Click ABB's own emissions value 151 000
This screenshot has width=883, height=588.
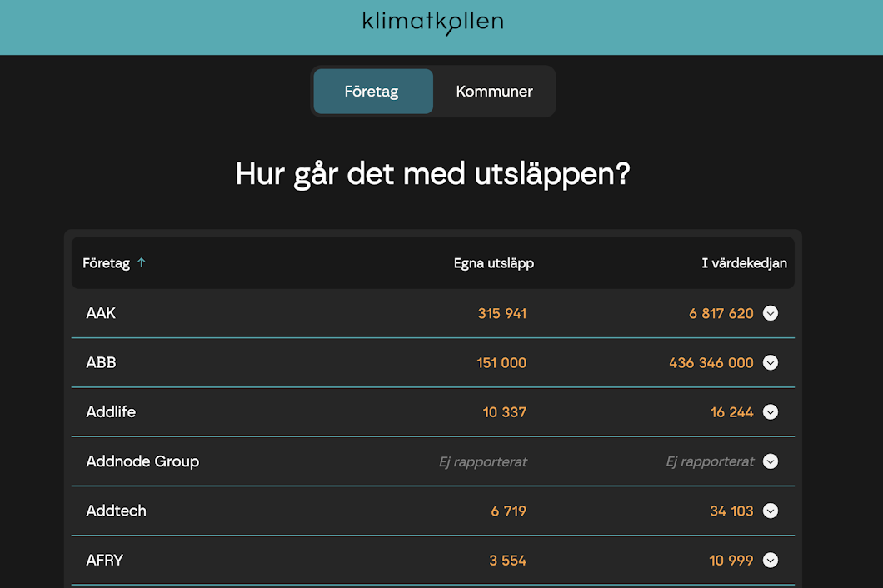[x=501, y=363]
